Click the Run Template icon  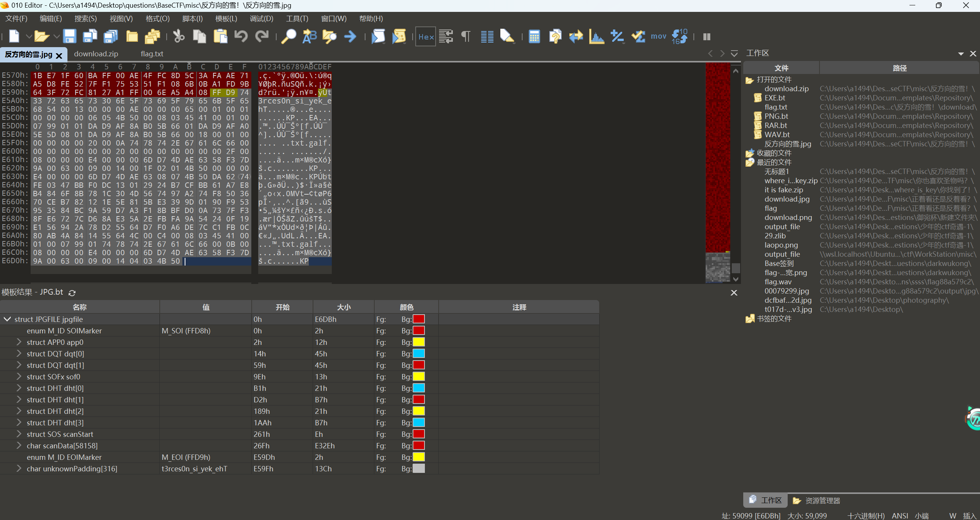point(399,36)
